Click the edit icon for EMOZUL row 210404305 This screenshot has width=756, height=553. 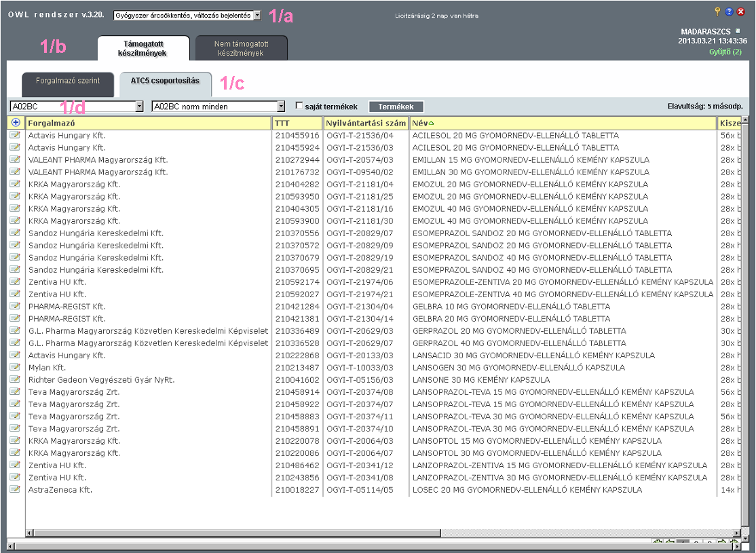pyautogui.click(x=15, y=208)
